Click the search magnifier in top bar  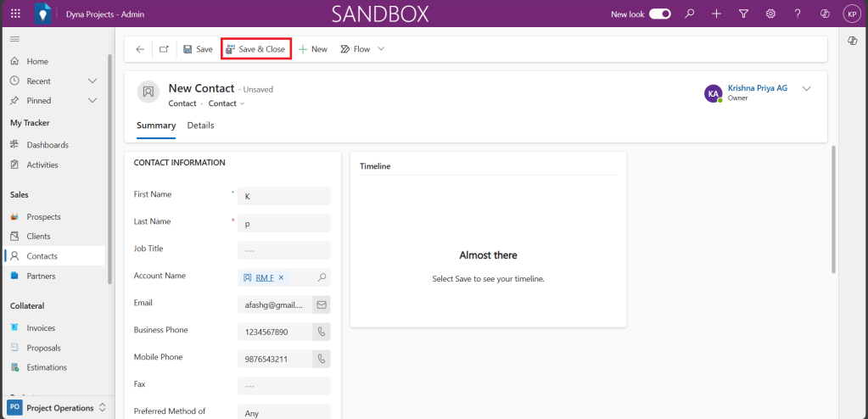point(690,14)
